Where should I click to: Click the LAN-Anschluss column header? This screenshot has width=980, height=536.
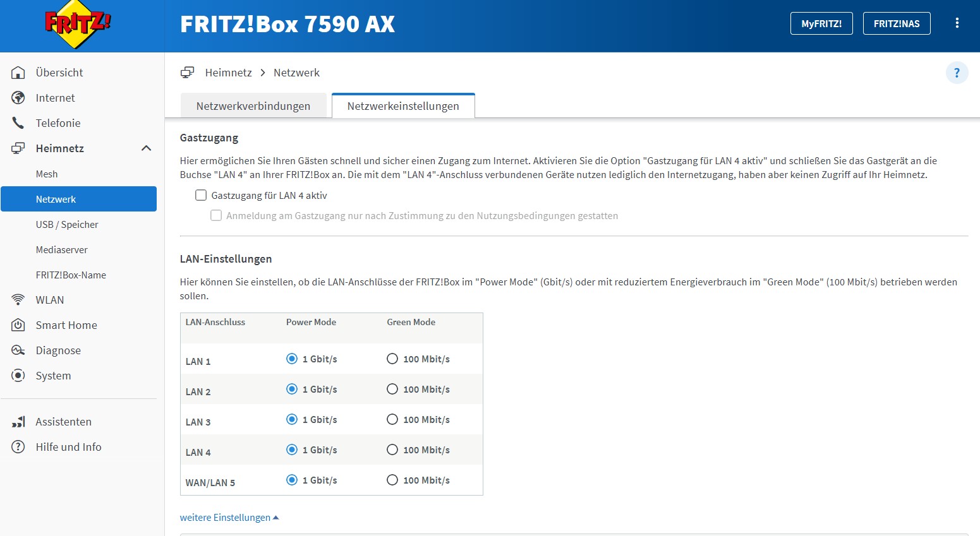click(x=215, y=322)
